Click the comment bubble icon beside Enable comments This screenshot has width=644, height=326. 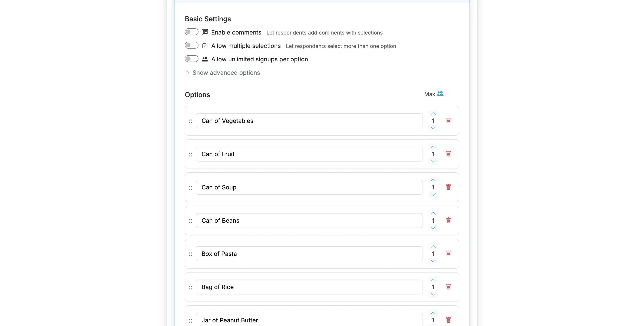click(x=205, y=32)
